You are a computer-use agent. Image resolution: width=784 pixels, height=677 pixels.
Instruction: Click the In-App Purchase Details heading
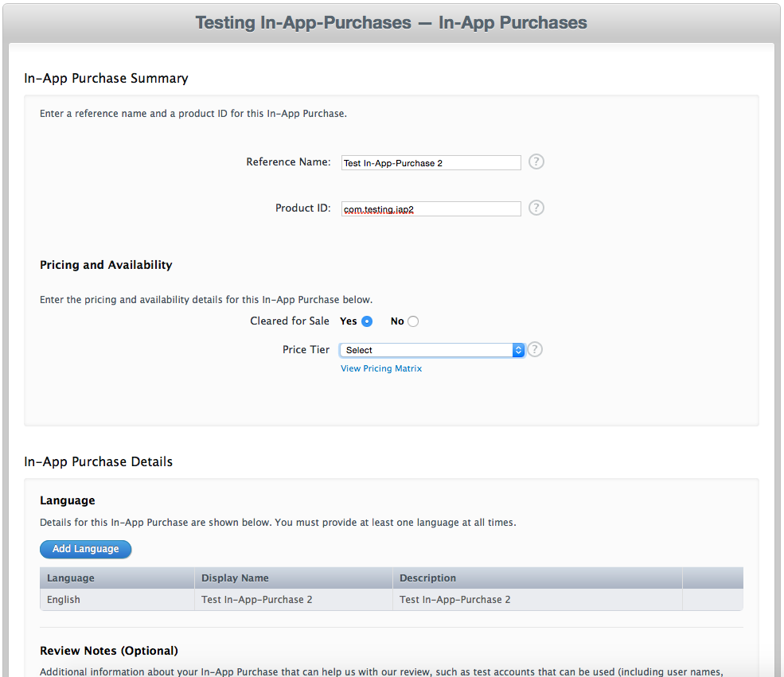tap(99, 462)
